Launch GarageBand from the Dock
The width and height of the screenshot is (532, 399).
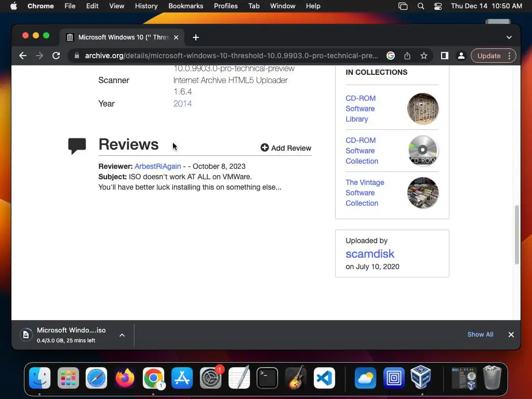(x=296, y=378)
